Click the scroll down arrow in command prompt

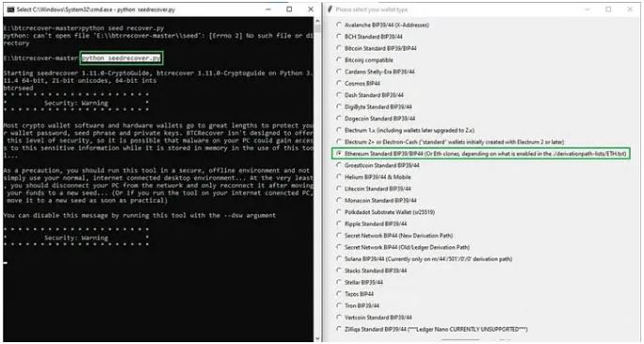click(x=317, y=338)
